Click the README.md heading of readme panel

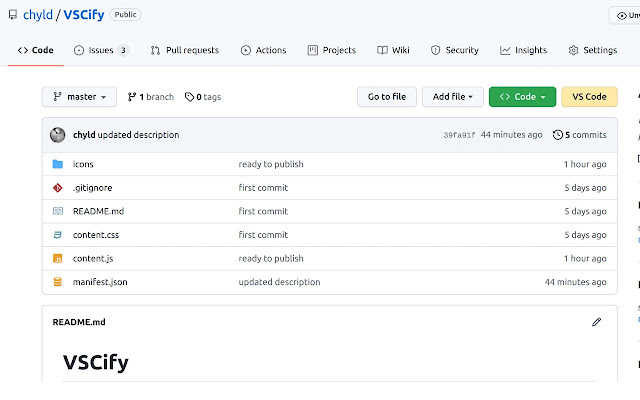pyautogui.click(x=79, y=322)
